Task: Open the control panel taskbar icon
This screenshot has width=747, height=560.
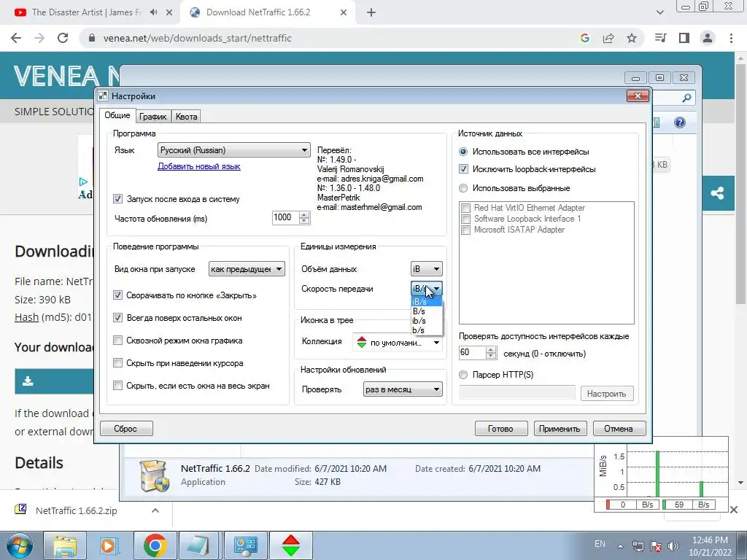Action: click(246, 545)
